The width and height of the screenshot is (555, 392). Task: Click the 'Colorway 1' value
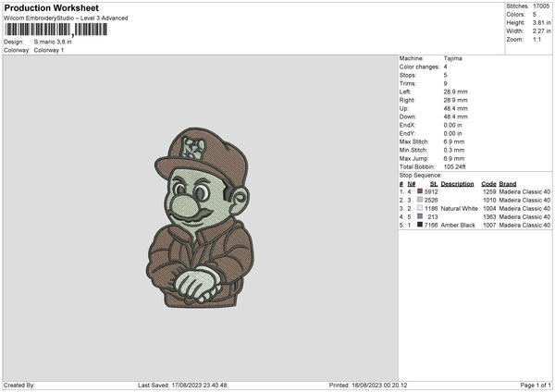tap(49, 50)
